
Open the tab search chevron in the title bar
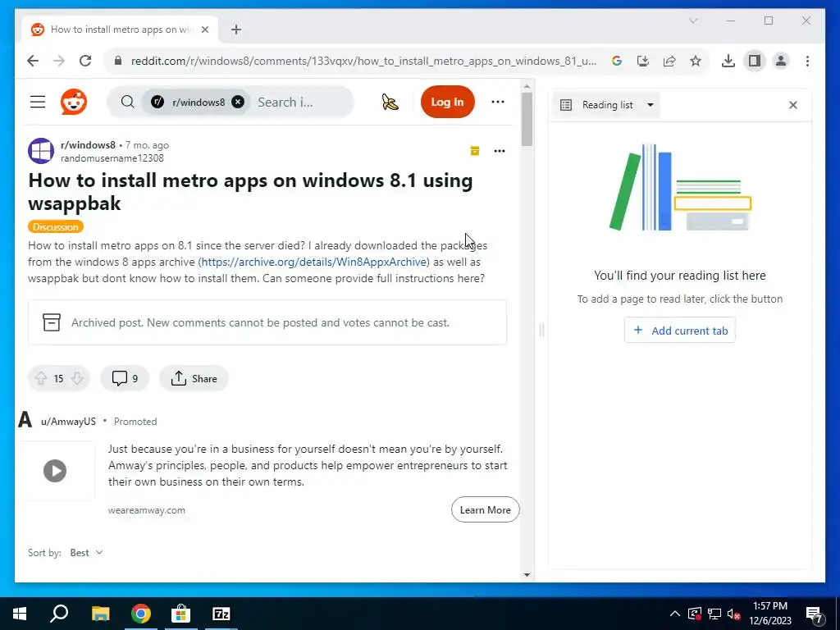(692, 21)
